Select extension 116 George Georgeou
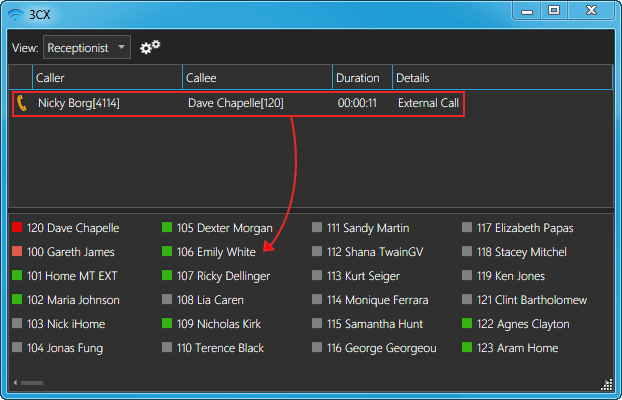Viewport: 622px width, 400px height. click(374, 348)
